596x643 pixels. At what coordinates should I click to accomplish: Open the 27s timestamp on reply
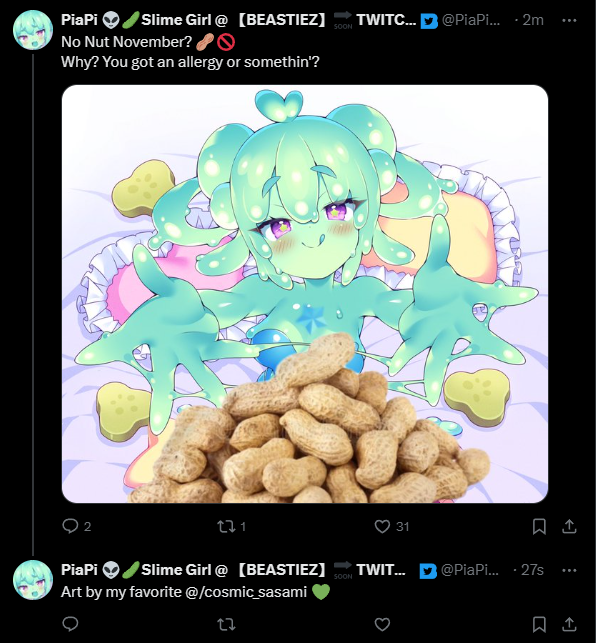coord(532,570)
